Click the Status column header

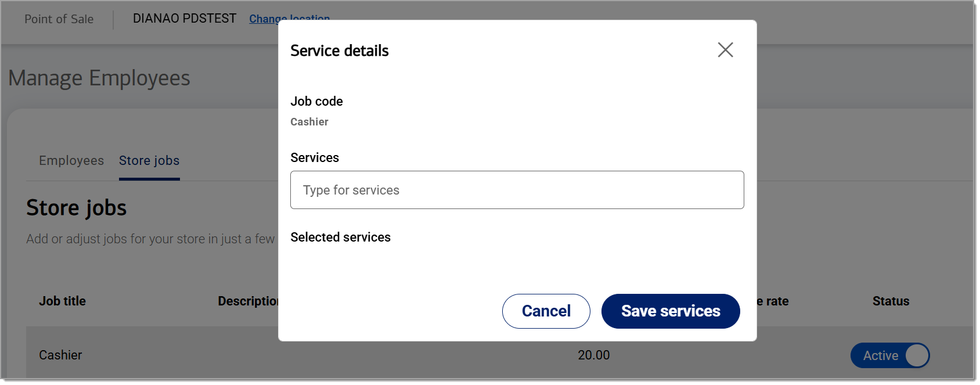click(x=891, y=301)
